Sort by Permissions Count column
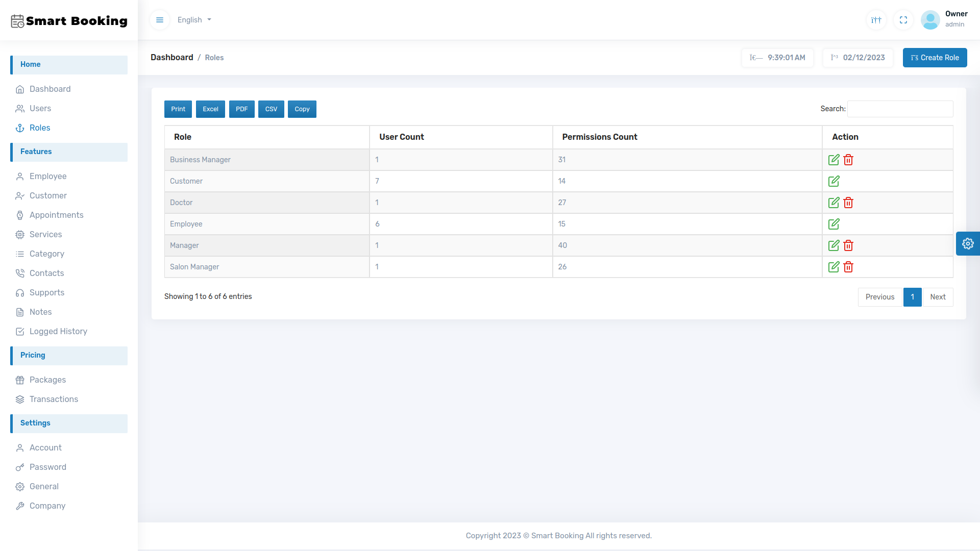980x551 pixels. [599, 137]
